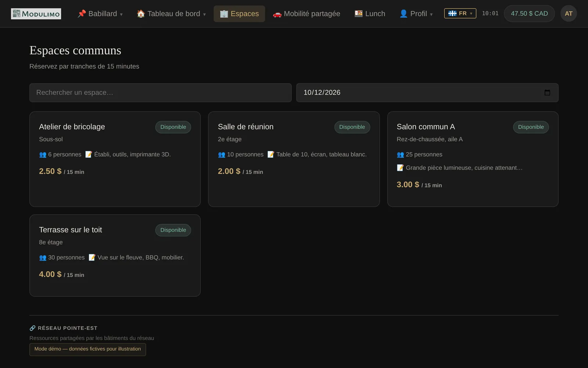Click the Quebec flag icon in the language selector
The width and height of the screenshot is (588, 368).
[x=452, y=13]
